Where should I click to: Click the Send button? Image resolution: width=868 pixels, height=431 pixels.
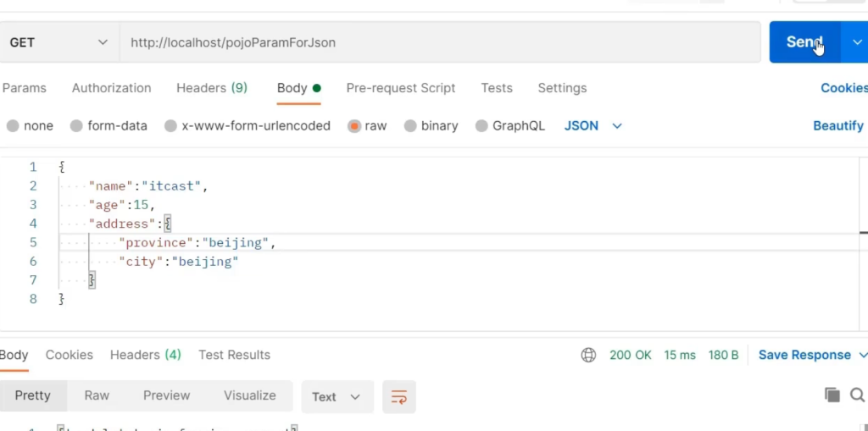[804, 42]
